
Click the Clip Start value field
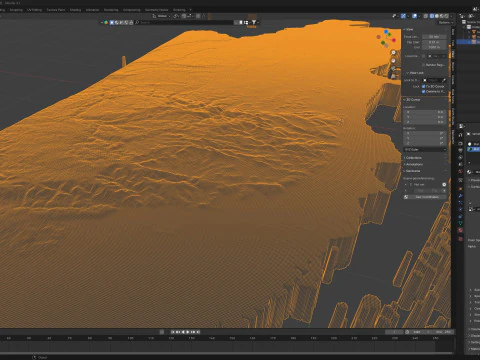coord(435,42)
